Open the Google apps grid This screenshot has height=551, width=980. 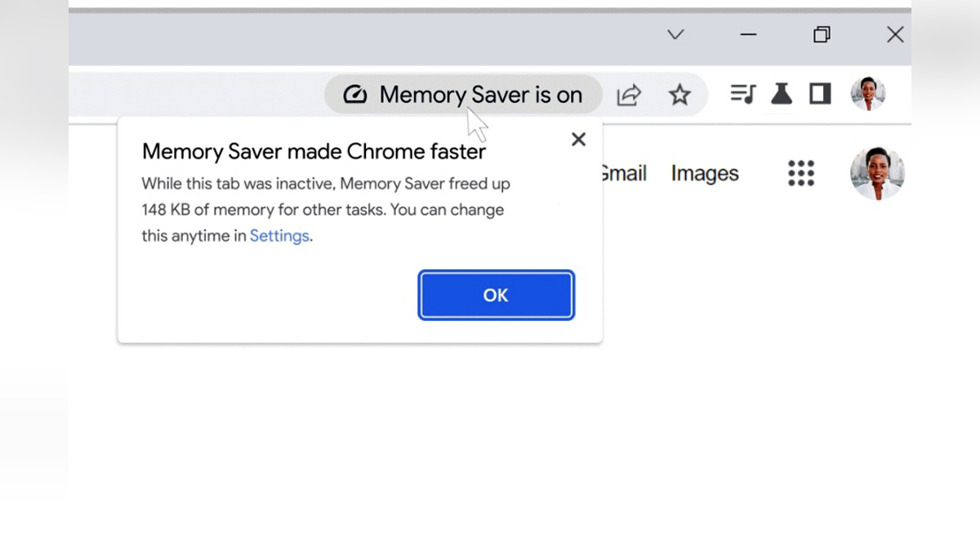tap(801, 173)
